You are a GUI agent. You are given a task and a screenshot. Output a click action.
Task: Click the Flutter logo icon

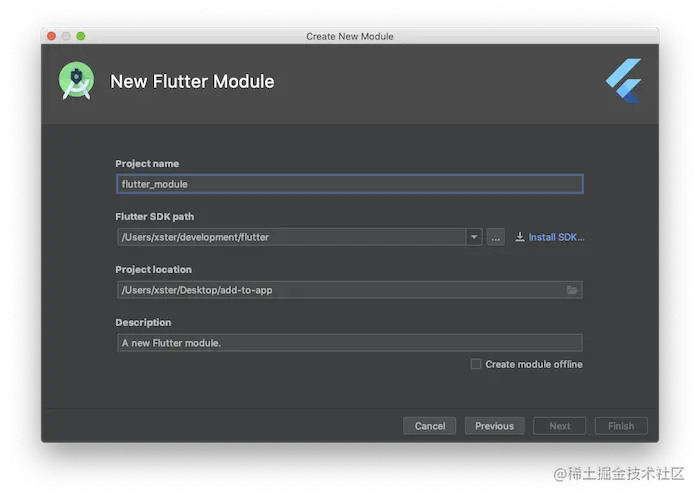click(x=624, y=81)
